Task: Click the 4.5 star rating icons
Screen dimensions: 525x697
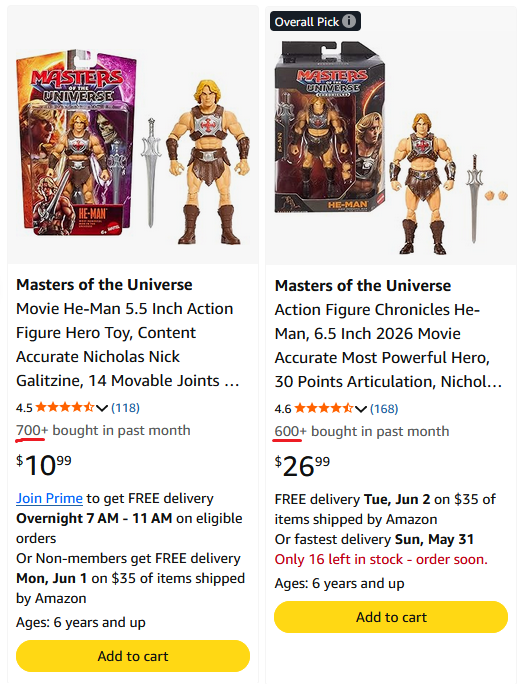Action: 65,407
